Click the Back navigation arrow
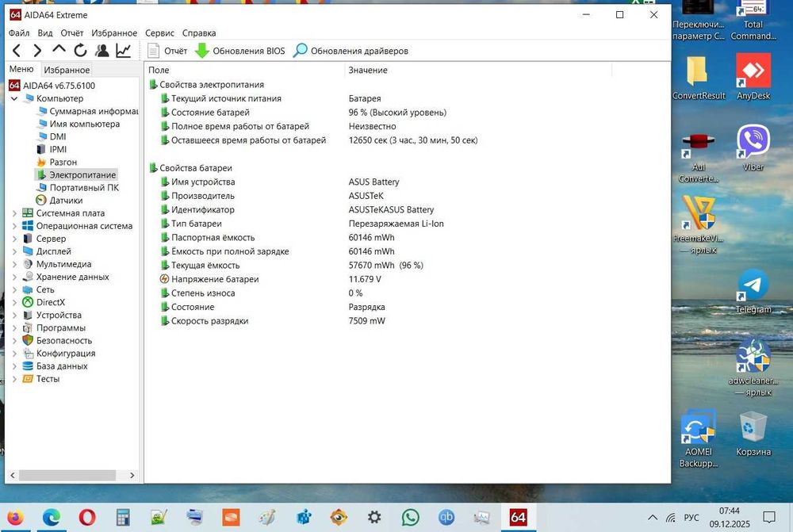793x532 pixels. [x=17, y=51]
